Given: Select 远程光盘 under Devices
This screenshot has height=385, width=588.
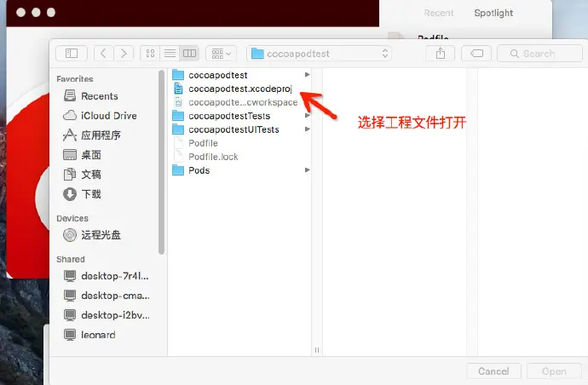Looking at the screenshot, I should point(92,235).
